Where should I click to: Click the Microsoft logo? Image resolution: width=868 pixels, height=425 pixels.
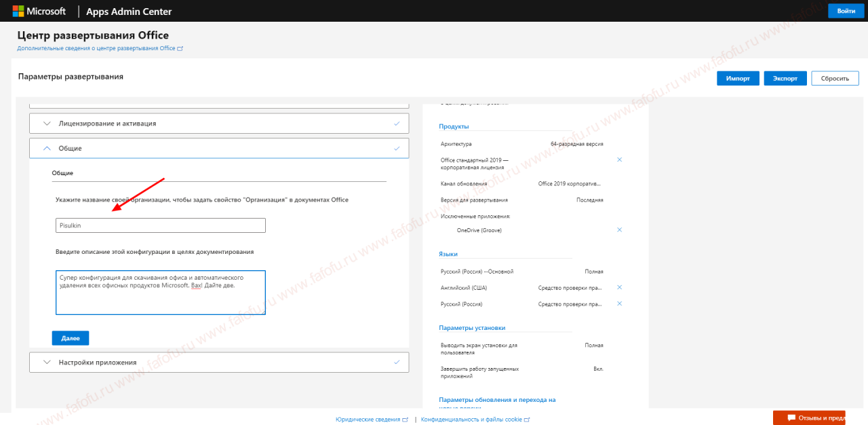(x=38, y=11)
